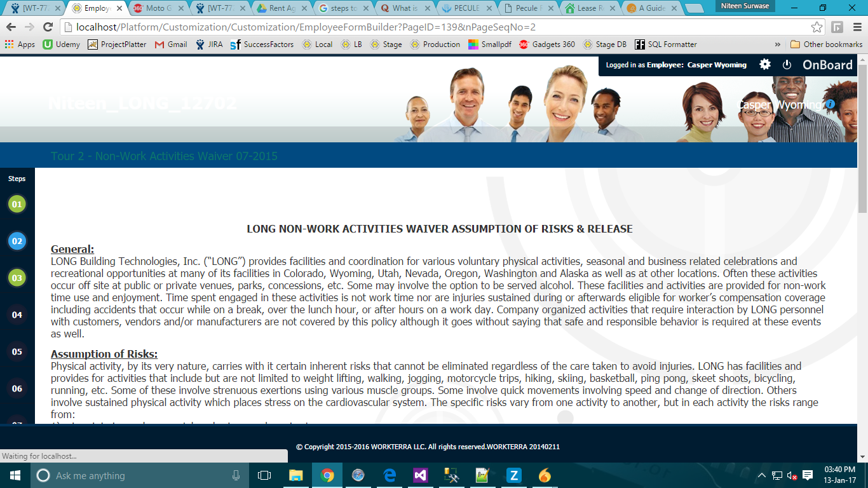Screen dimensions: 868x488
Task: Click the OnBoard link in header
Action: click(x=827, y=65)
